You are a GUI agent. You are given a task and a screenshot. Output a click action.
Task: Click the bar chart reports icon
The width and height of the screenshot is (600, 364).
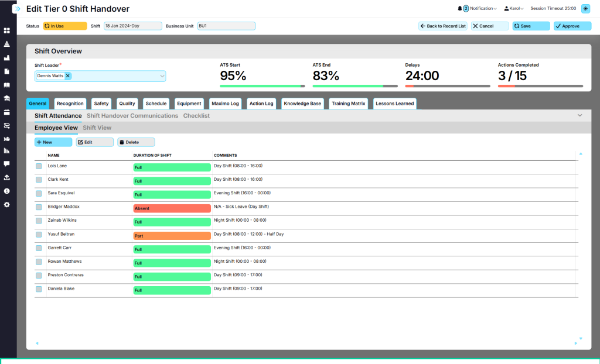(6, 150)
